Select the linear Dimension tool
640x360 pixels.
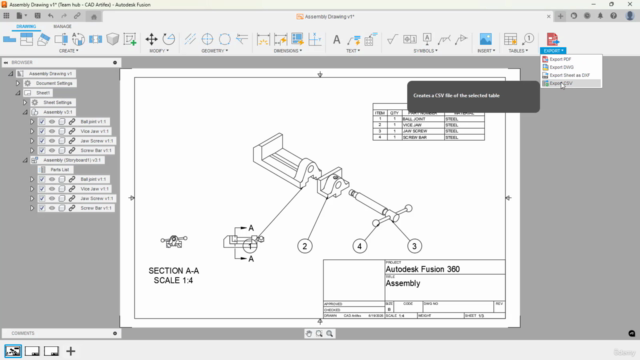pos(263,39)
